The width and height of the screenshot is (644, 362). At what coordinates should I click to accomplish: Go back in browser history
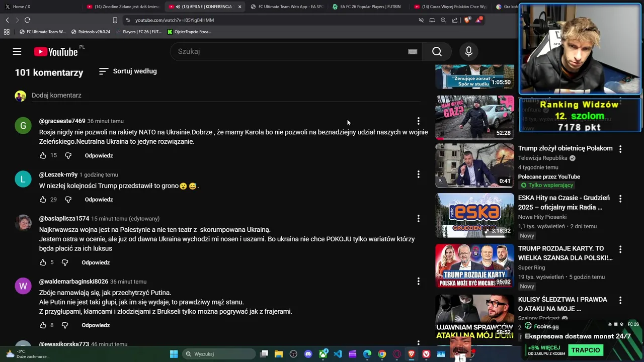point(7,20)
